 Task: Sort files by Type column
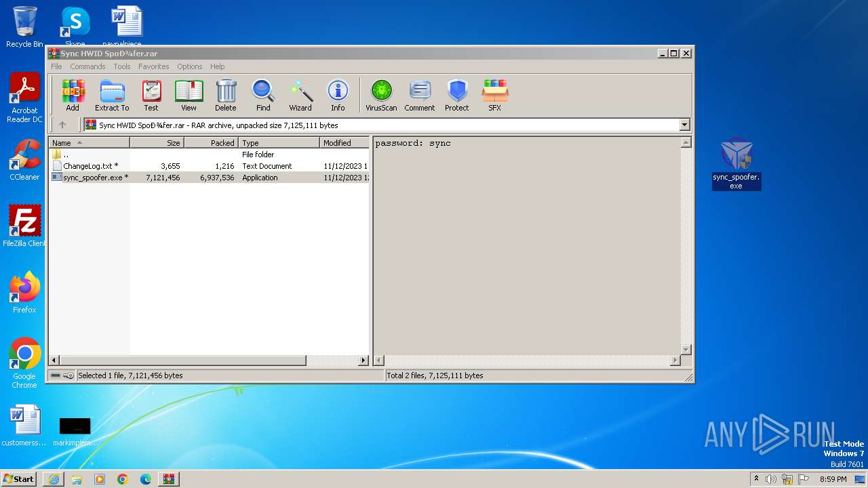(x=279, y=142)
